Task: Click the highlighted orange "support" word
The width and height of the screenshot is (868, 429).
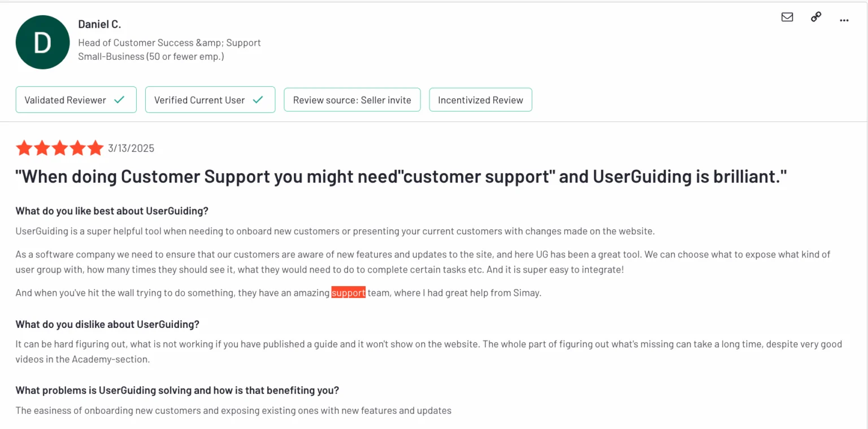Action: 348,293
